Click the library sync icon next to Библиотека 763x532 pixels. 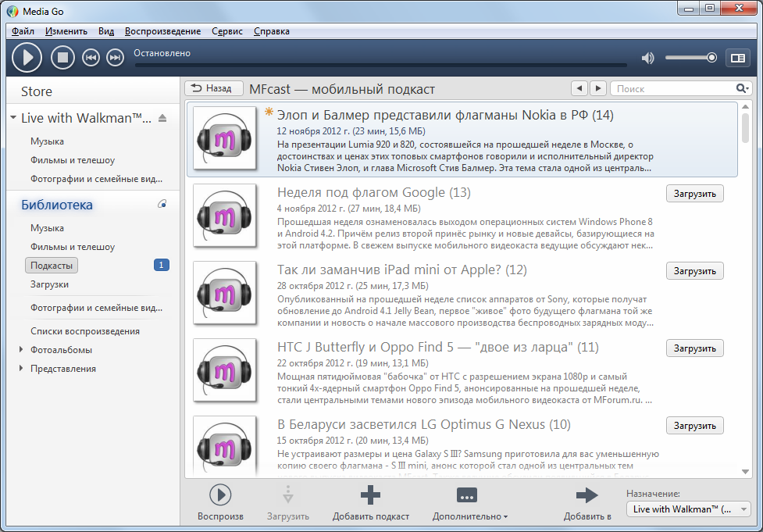click(162, 204)
